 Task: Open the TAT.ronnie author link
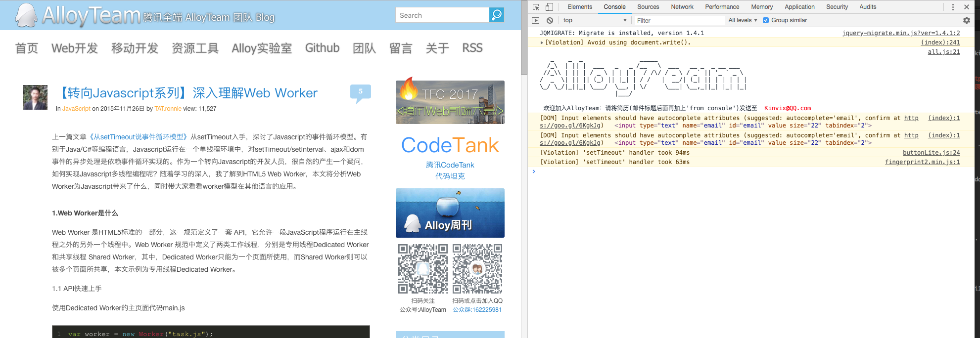[168, 109]
